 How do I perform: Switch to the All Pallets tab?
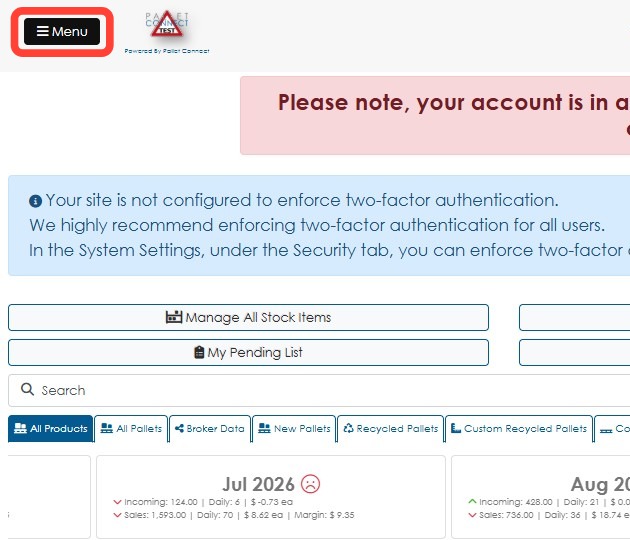point(131,429)
